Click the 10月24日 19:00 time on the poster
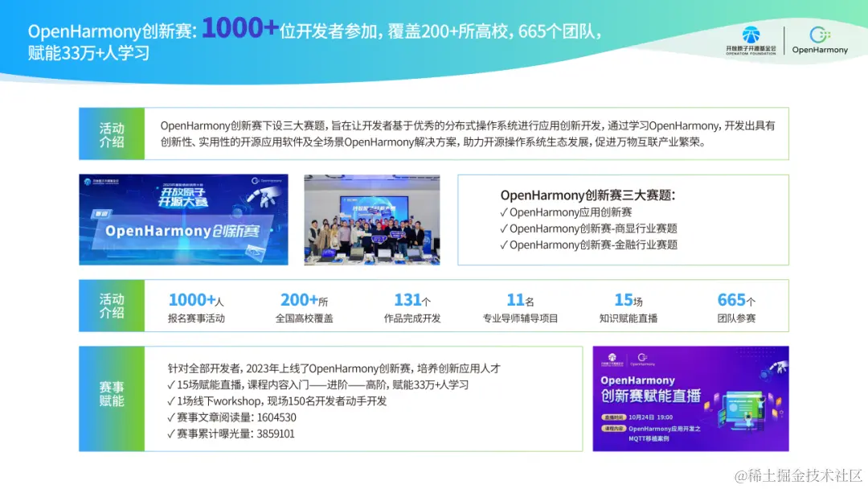Image resolution: width=868 pixels, height=489 pixels. 650,417
